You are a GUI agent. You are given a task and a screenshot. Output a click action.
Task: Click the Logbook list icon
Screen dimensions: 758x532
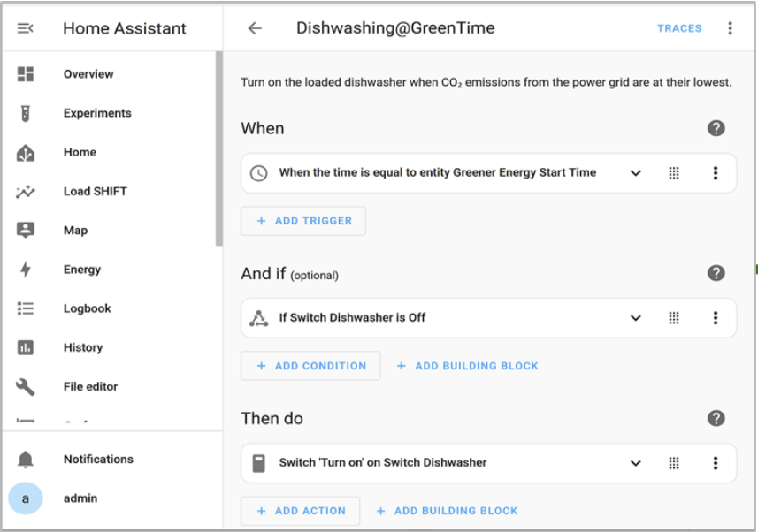[26, 308]
